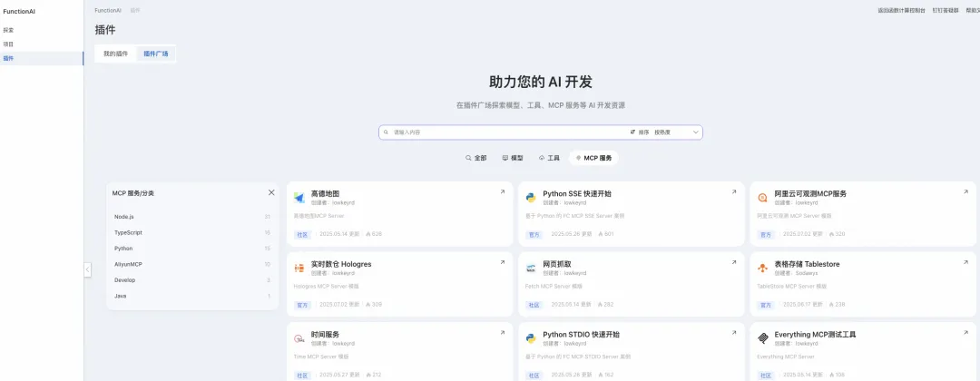Click the 阿里云可观测MCP服务 logo icon
This screenshot has height=381, width=980.
762,198
